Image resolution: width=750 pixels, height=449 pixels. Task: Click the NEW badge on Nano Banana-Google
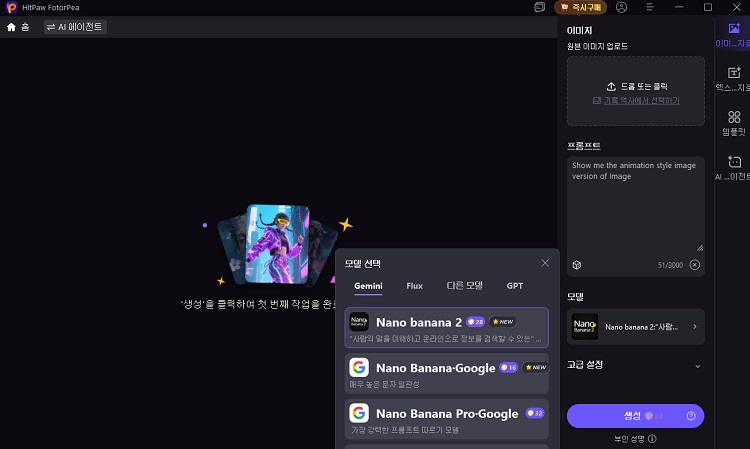(536, 367)
